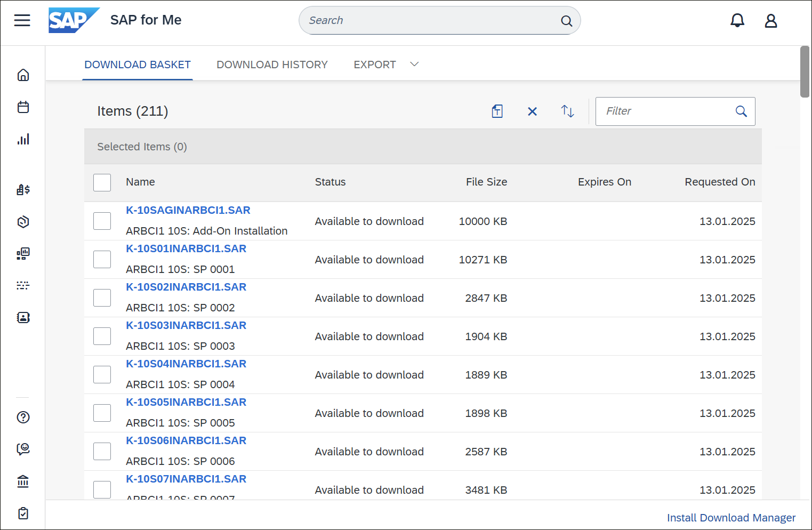This screenshot has width=812, height=530.
Task: Click 'ARBCI1 10S: SP 0003' description
Action: [x=180, y=346]
